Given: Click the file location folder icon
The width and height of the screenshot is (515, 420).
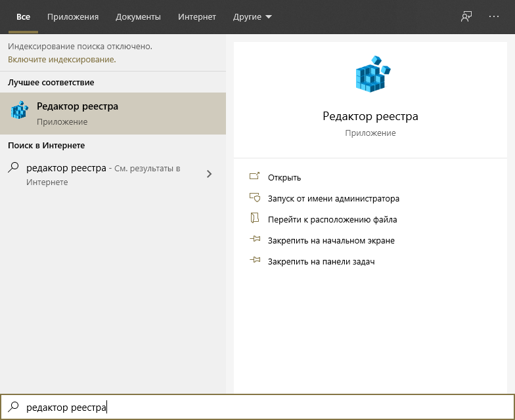Looking at the screenshot, I should [255, 218].
